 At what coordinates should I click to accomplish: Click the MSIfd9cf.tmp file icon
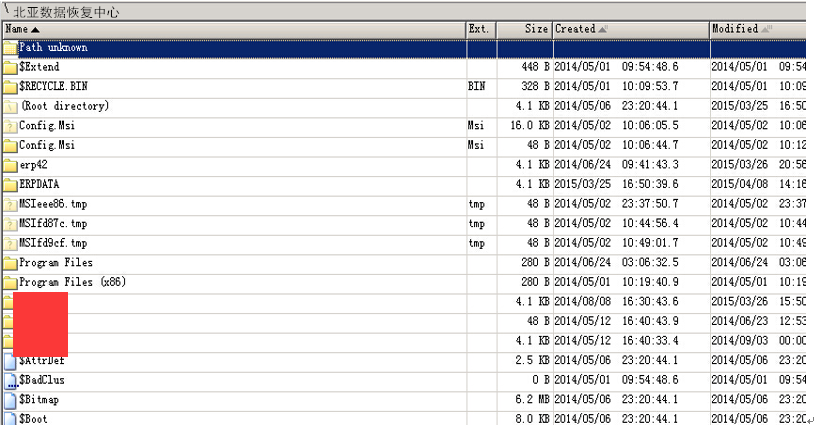point(10,244)
